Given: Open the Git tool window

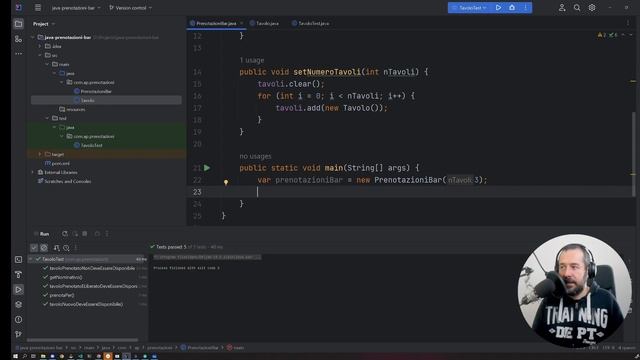Looking at the screenshot, I should point(18,334).
